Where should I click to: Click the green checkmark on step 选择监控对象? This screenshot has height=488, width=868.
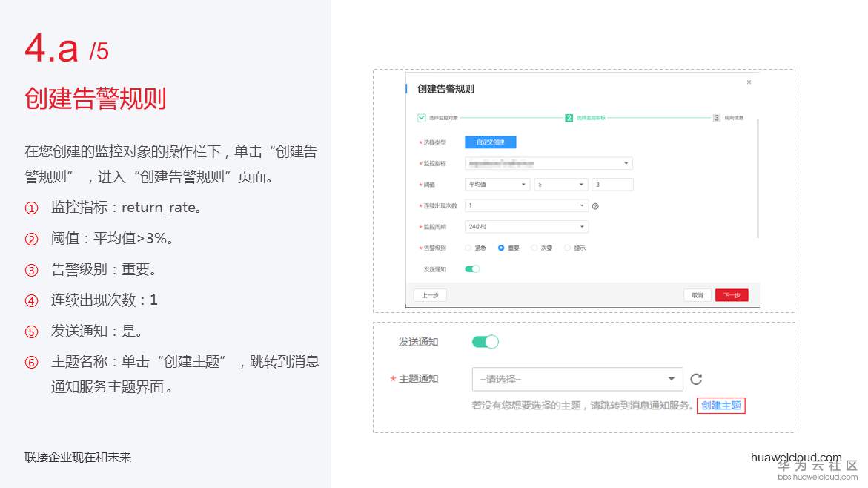tap(420, 118)
